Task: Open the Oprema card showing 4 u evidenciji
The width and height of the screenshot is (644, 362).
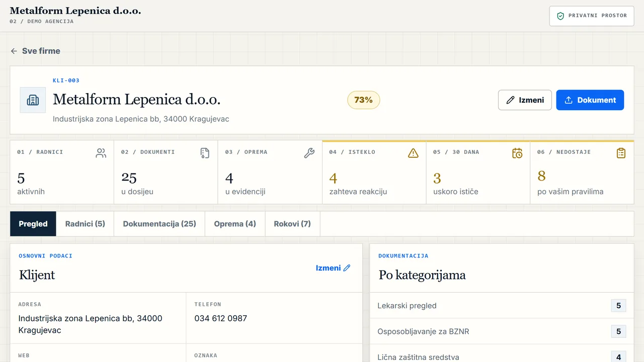Action: coord(270,172)
